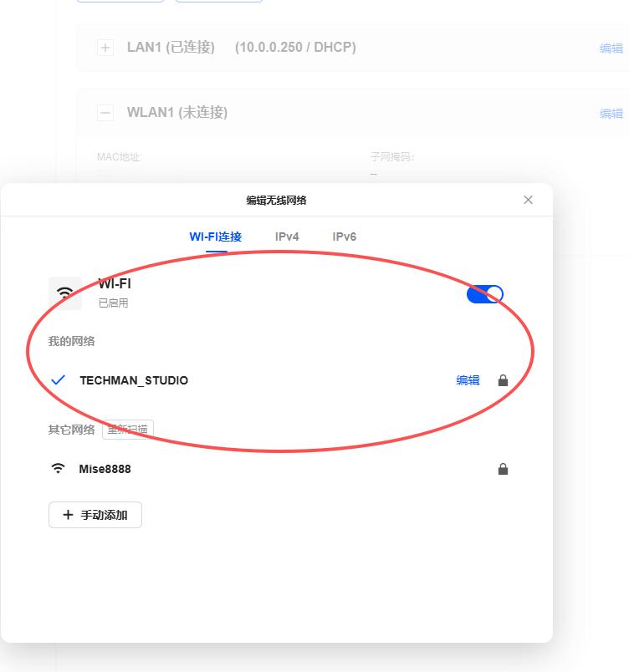Click 重新扫描 to rescan networks
This screenshot has width=629, height=672.
point(128,430)
